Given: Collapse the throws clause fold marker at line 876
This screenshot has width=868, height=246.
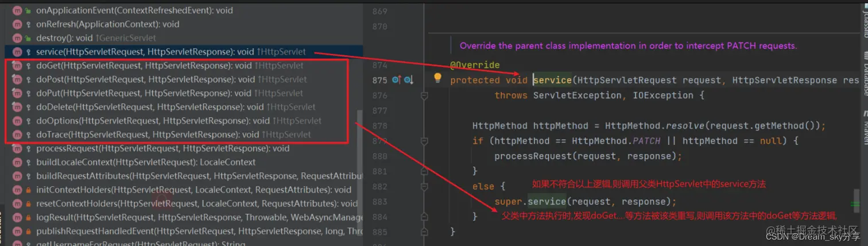Looking at the screenshot, I should (424, 95).
